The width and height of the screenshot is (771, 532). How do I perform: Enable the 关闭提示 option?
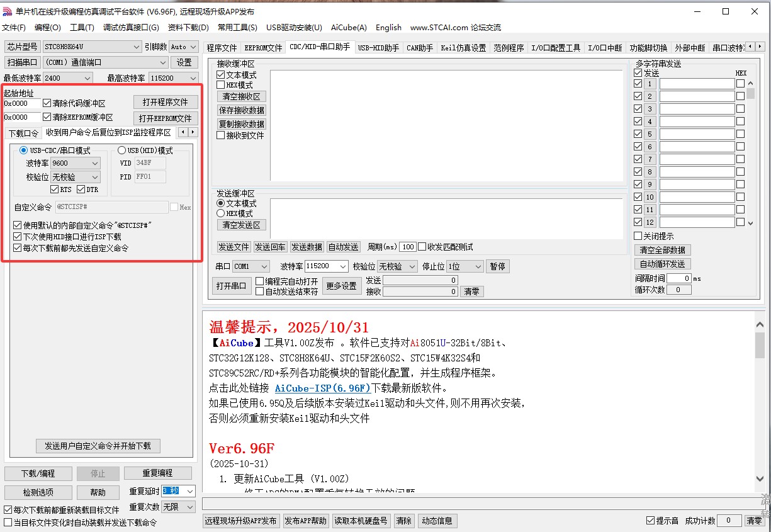(x=638, y=235)
